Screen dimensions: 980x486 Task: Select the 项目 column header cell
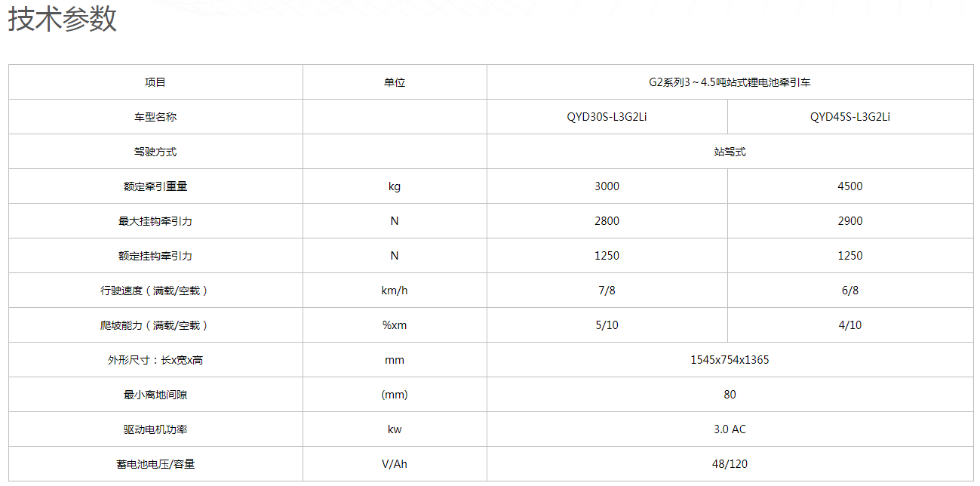(x=155, y=82)
